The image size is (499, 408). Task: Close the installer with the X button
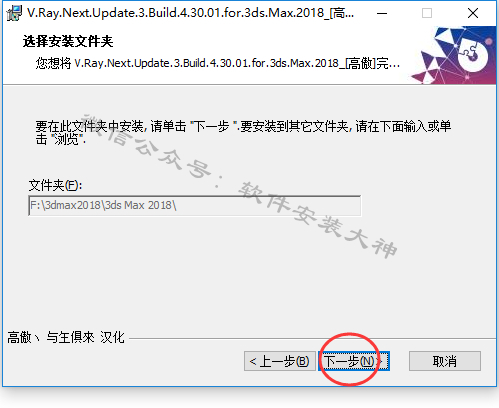tap(473, 13)
